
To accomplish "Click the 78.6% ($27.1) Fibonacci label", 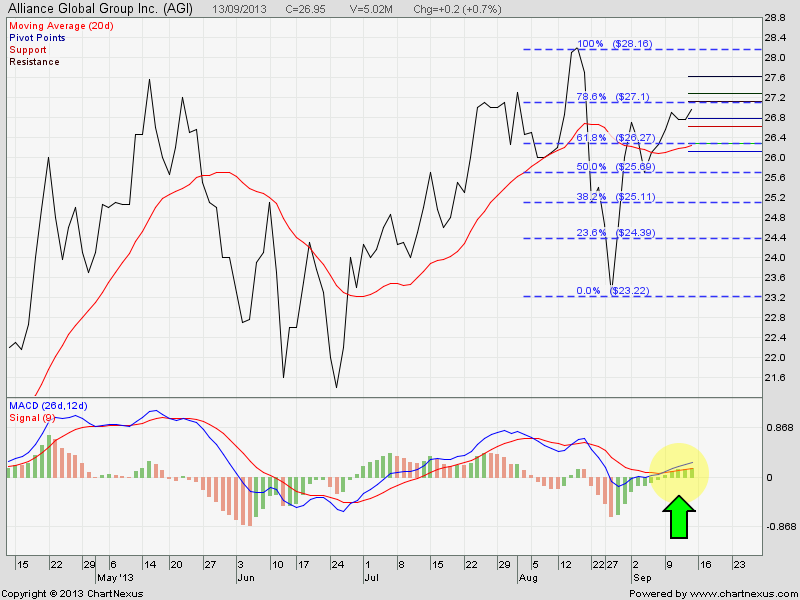I will pyautogui.click(x=612, y=96).
